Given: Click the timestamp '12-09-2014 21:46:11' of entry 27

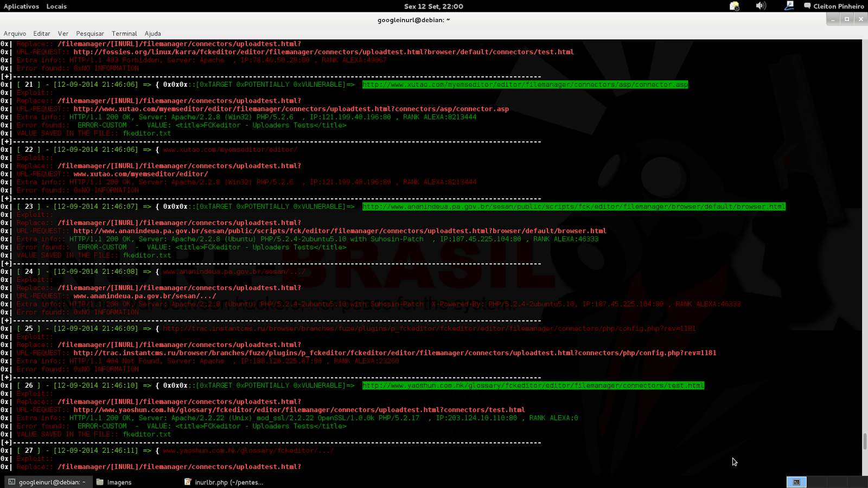Looking at the screenshot, I should tap(95, 451).
